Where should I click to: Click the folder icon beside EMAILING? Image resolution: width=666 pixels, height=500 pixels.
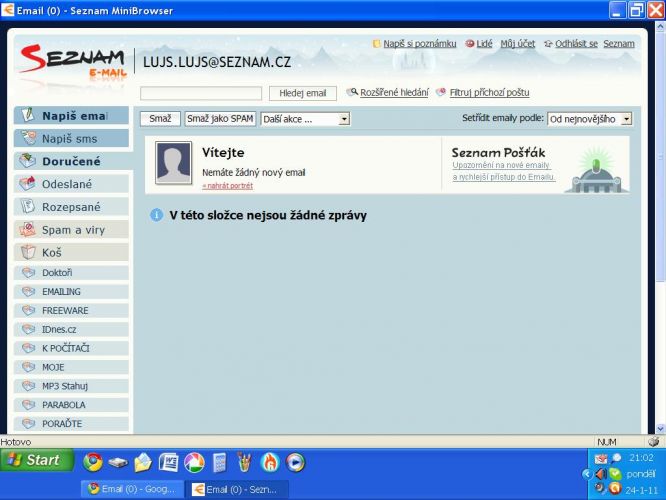pos(28,291)
